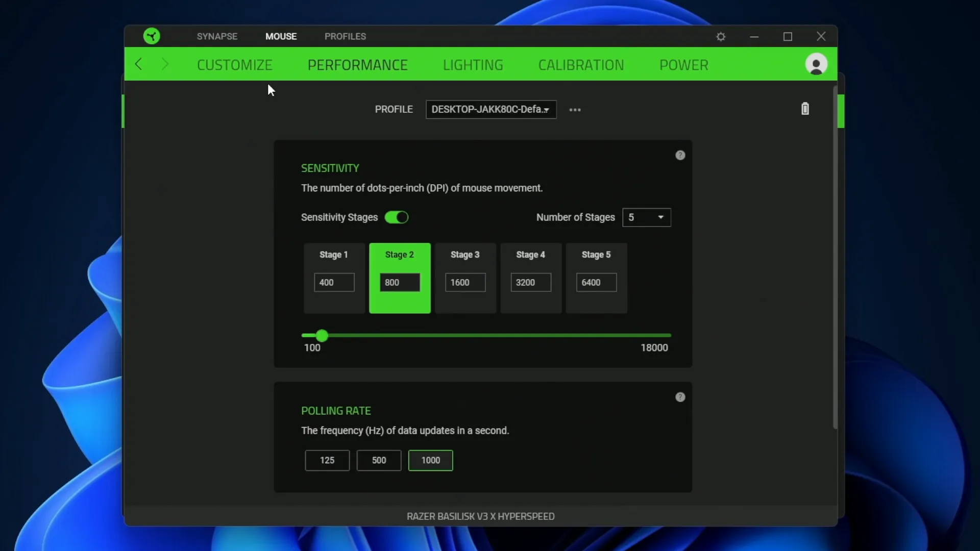Screen dimensions: 980x551
Task: Open the Profile dropdown
Action: pos(491,110)
